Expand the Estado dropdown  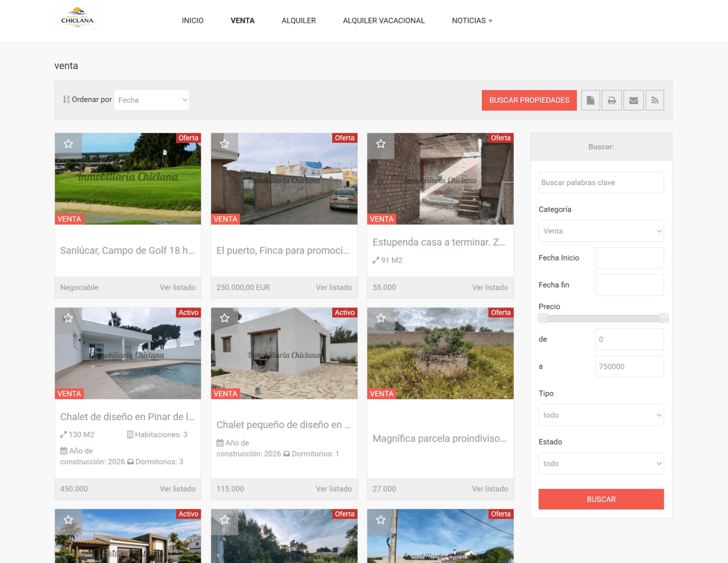click(x=601, y=463)
